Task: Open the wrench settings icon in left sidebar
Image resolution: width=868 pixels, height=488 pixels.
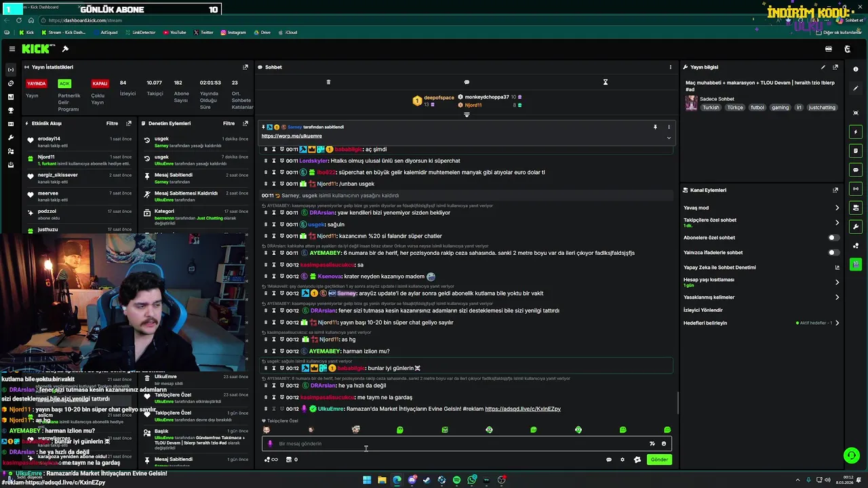Action: coord(10,138)
